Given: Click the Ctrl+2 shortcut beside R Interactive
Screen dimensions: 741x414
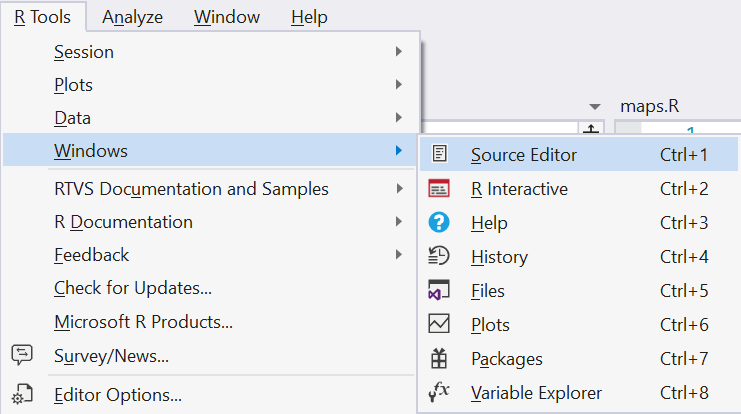Looking at the screenshot, I should (684, 189).
